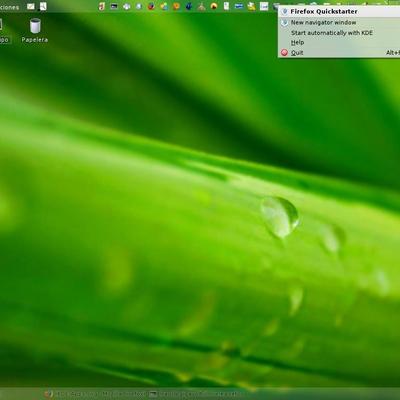Choose Start automatically with KDE
This screenshot has width=400, height=400.
[339, 33]
